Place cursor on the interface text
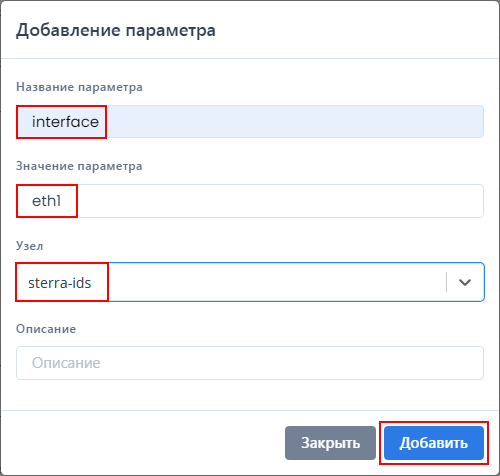Viewport: 500px width, 476px height. pyautogui.click(x=65, y=122)
